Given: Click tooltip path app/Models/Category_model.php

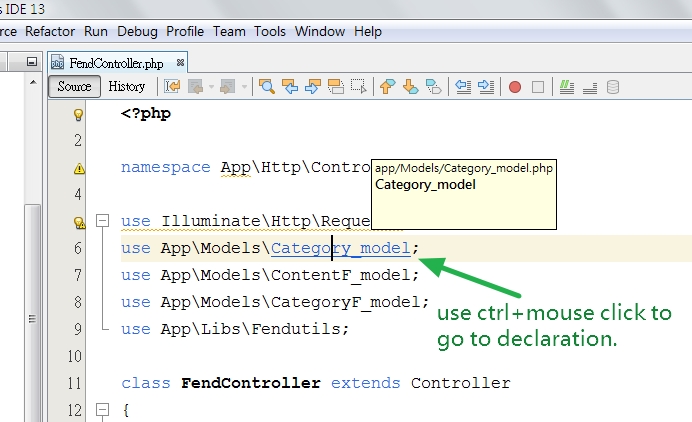Looking at the screenshot, I should (464, 168).
